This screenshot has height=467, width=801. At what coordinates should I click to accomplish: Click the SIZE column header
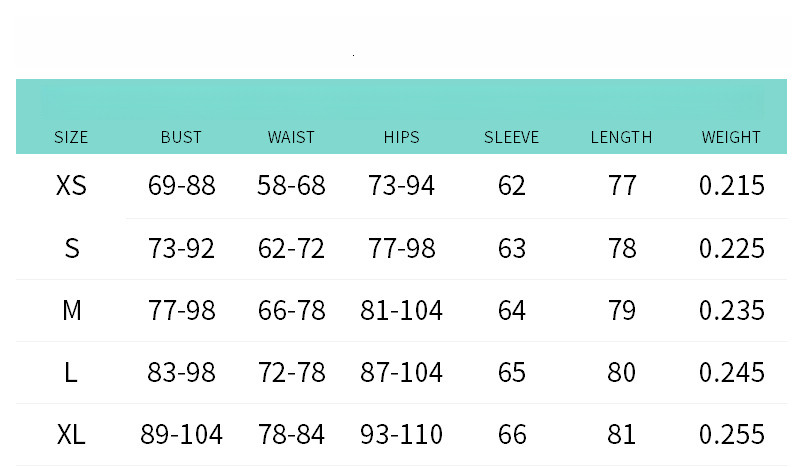(71, 137)
